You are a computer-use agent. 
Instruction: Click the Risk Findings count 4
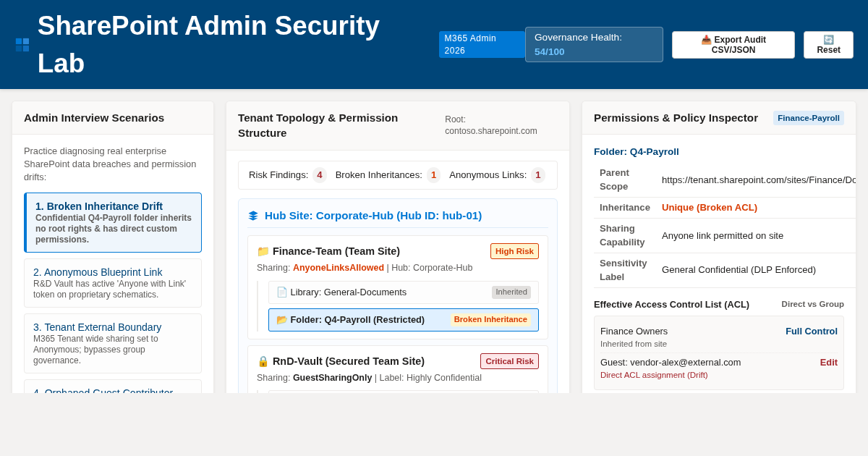coord(320,175)
